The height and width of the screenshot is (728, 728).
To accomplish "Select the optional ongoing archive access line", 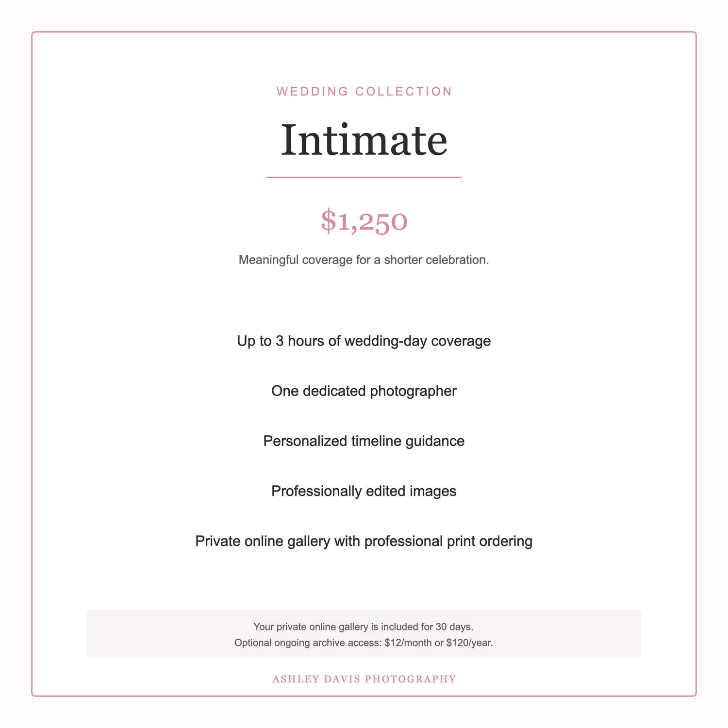I will pyautogui.click(x=364, y=643).
